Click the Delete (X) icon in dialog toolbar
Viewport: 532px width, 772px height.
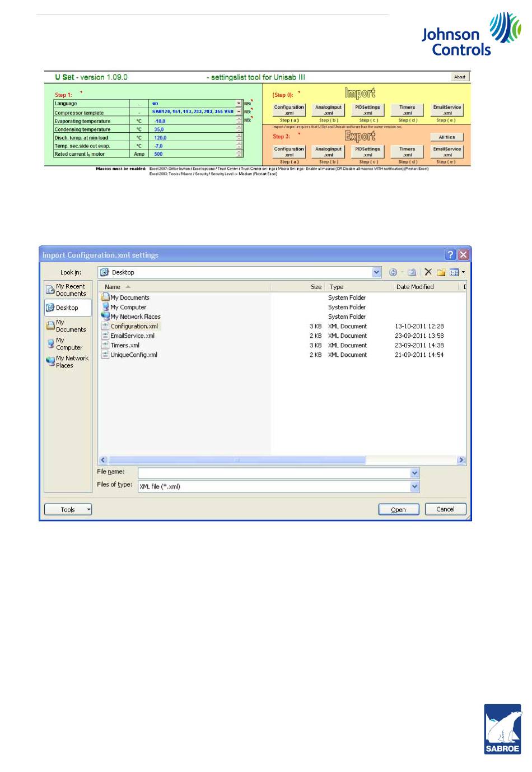[x=428, y=272]
